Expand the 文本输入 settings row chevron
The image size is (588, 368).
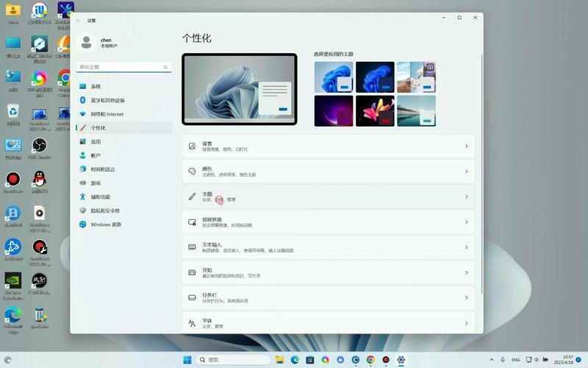[x=467, y=247]
